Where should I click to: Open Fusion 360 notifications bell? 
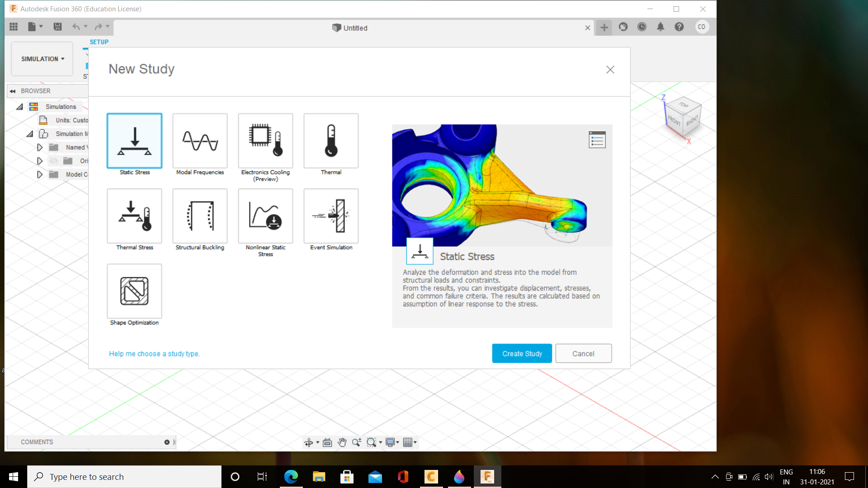click(660, 27)
